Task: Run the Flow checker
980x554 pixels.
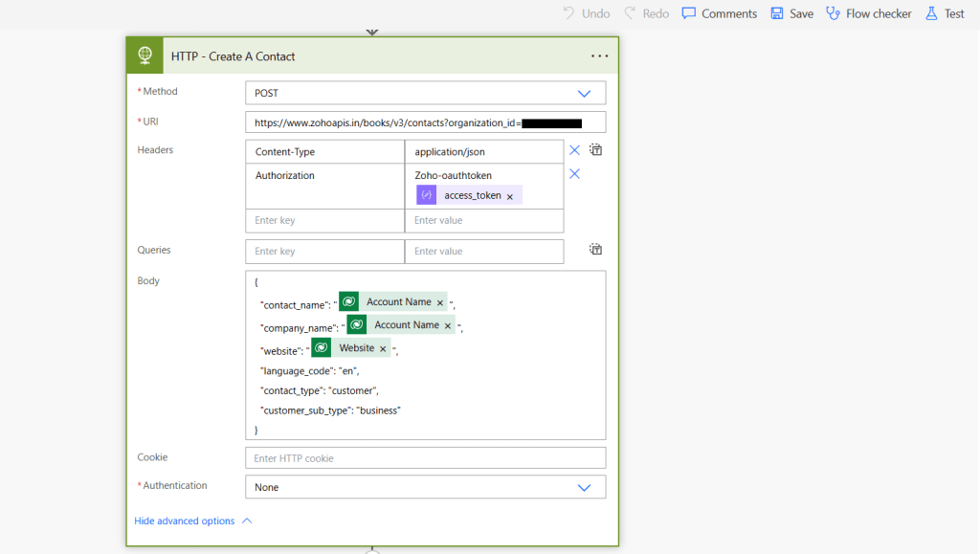Action: pos(868,13)
